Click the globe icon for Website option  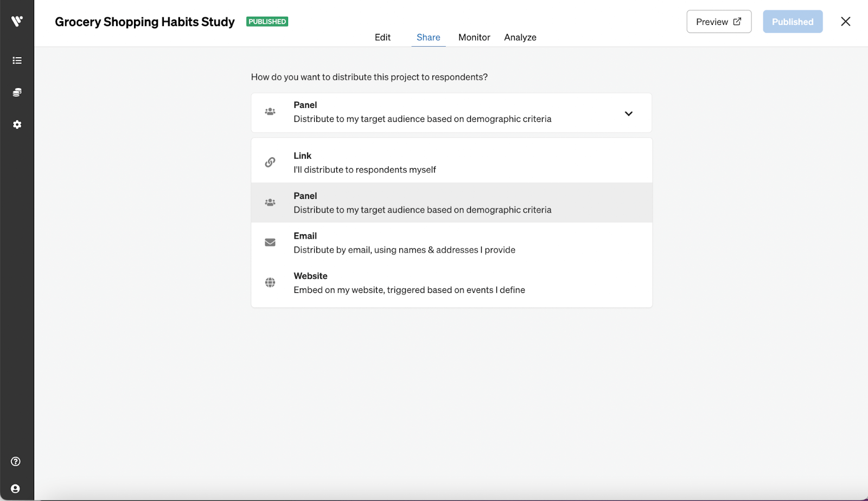[x=270, y=282]
